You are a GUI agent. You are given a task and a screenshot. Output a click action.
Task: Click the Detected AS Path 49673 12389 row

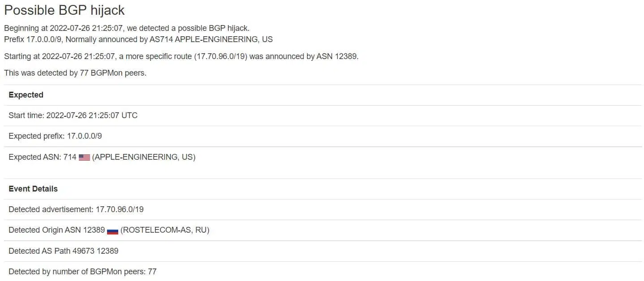click(x=323, y=251)
